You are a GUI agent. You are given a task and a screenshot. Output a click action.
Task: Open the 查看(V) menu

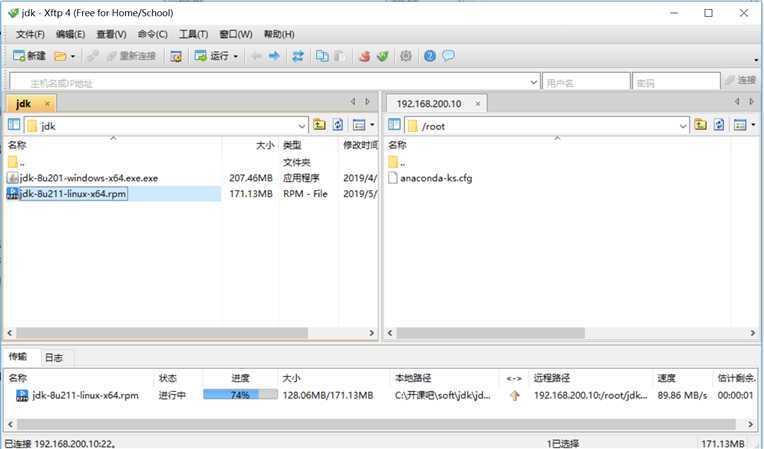pyautogui.click(x=112, y=34)
